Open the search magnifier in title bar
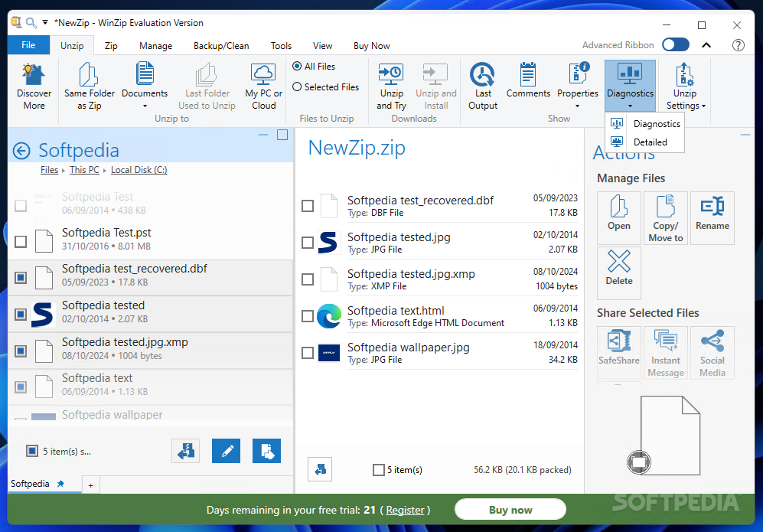 tap(31, 22)
